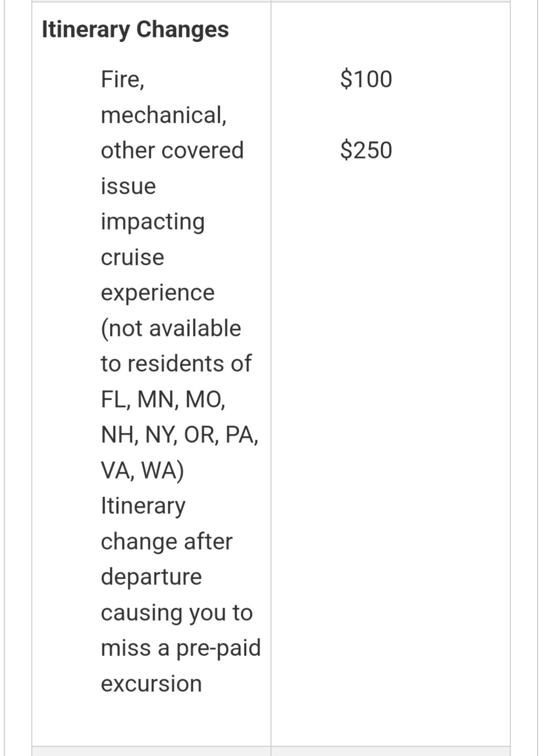The image size is (555, 756).
Task: Click the word "Fire,"
Action: [x=123, y=79]
